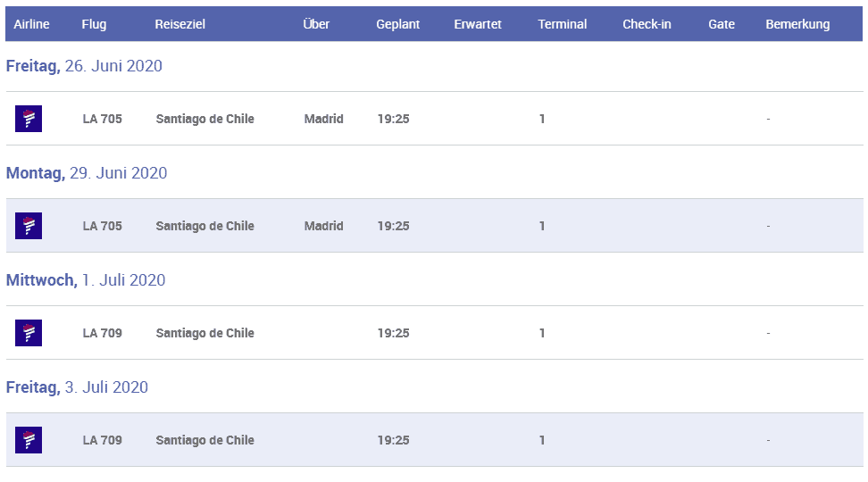Click the LATAM airline logo for 1. Juli flight
Screen dimensions: 868x482
29,333
